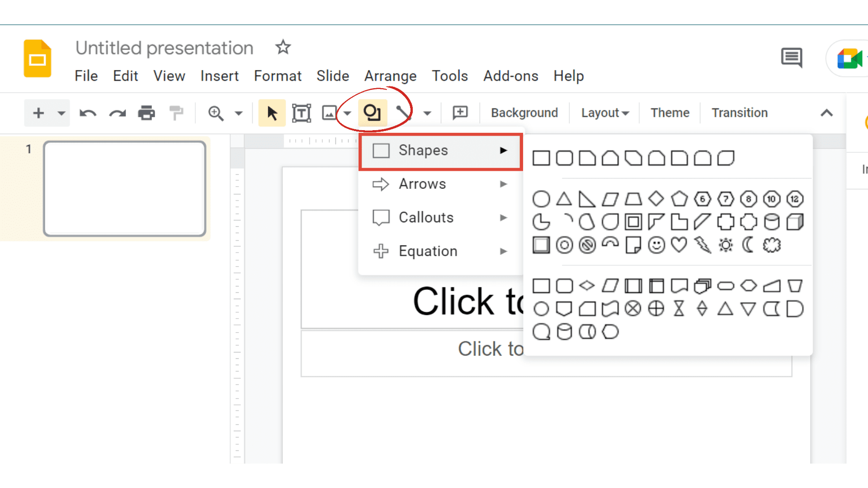Expand the Callouts submenu
Image resolution: width=868 pixels, height=488 pixels.
[x=439, y=217]
